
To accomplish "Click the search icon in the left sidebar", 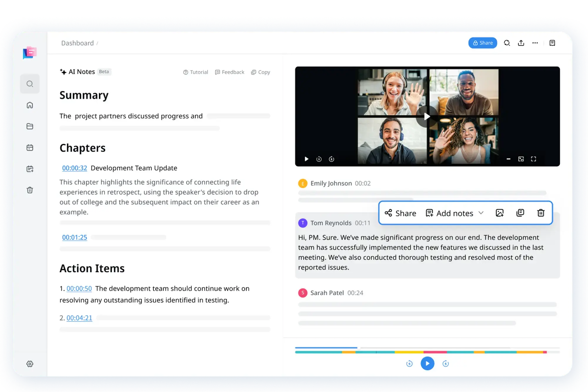I will [x=30, y=84].
